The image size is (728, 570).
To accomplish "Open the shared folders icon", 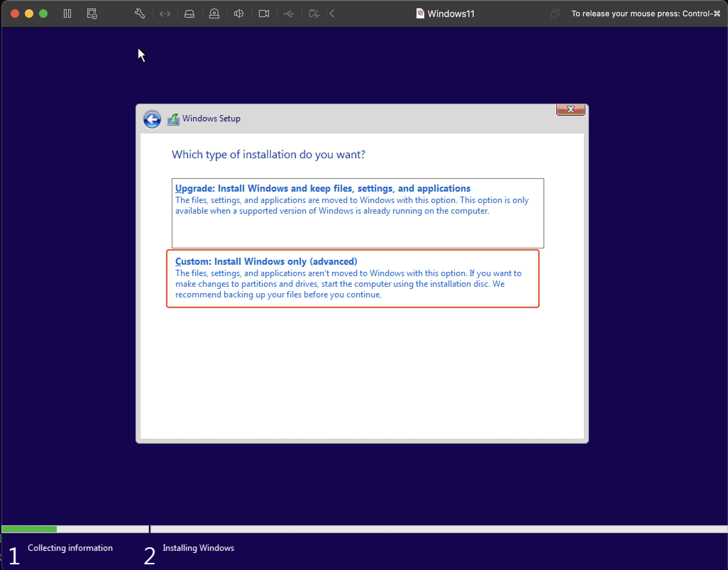I will pyautogui.click(x=314, y=14).
